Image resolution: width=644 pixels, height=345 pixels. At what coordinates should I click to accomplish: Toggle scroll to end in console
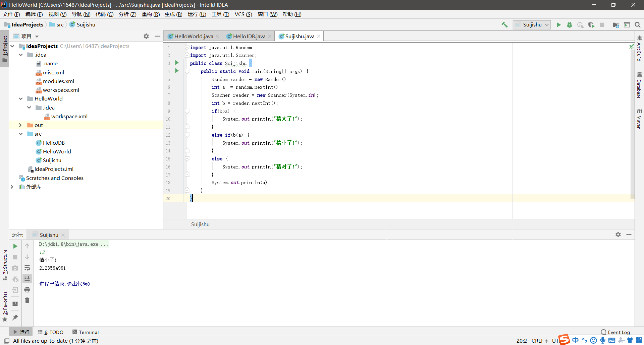[x=27, y=278]
